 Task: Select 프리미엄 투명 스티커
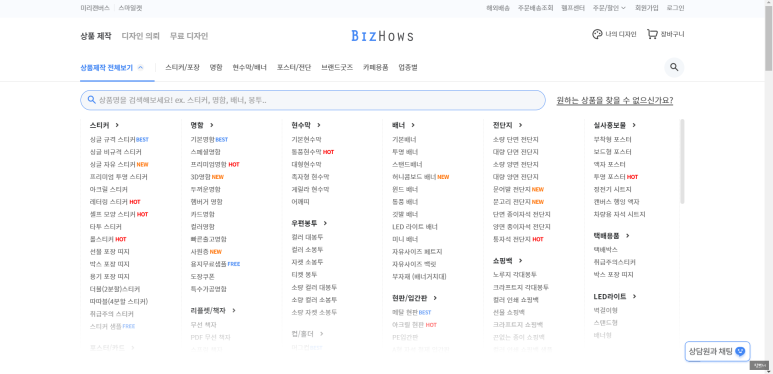(118, 177)
